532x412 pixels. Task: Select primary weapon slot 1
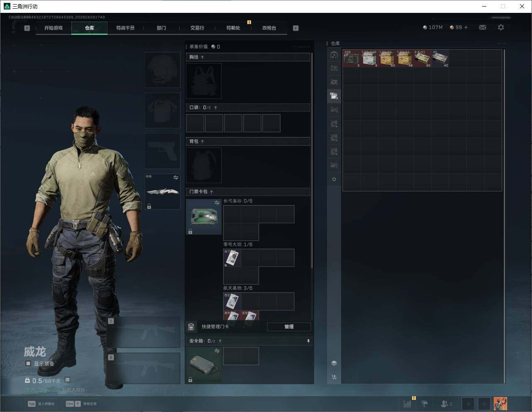pyautogui.click(x=144, y=332)
